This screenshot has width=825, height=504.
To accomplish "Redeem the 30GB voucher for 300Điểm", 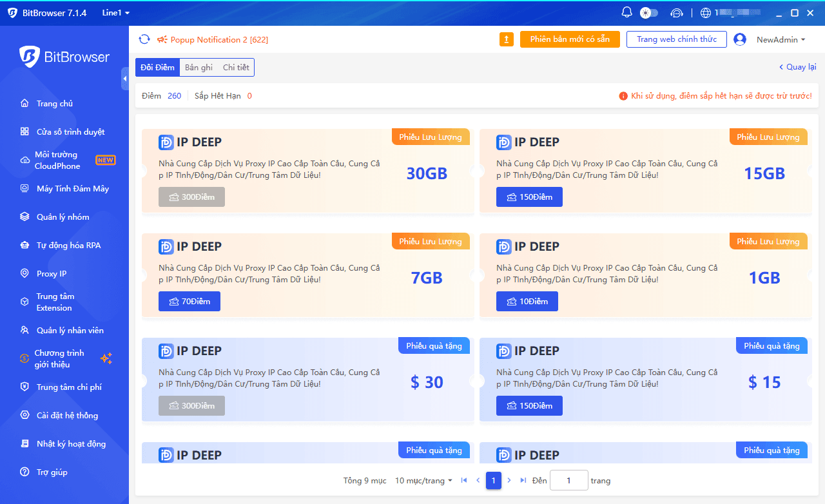I will tap(191, 197).
